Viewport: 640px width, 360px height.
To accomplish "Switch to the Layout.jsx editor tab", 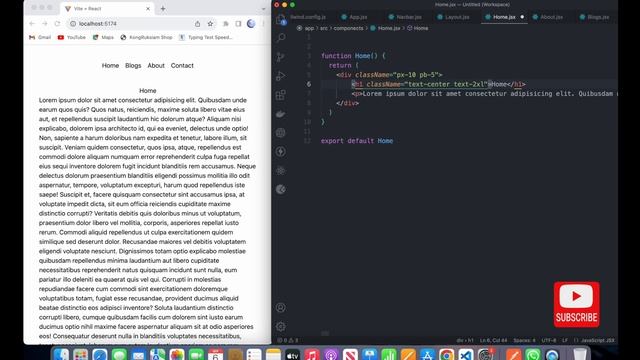I will [x=453, y=17].
